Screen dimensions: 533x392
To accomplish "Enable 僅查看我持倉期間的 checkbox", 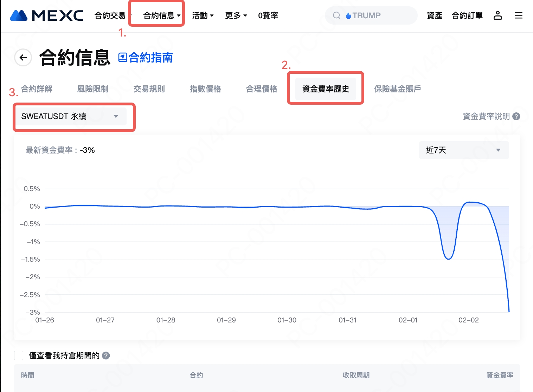I will 19,355.
